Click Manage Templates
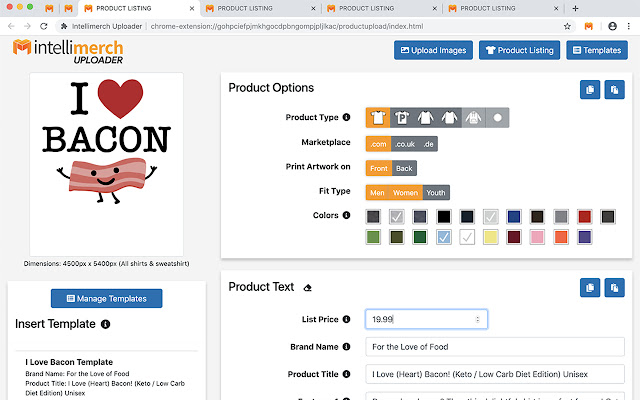 (x=107, y=298)
